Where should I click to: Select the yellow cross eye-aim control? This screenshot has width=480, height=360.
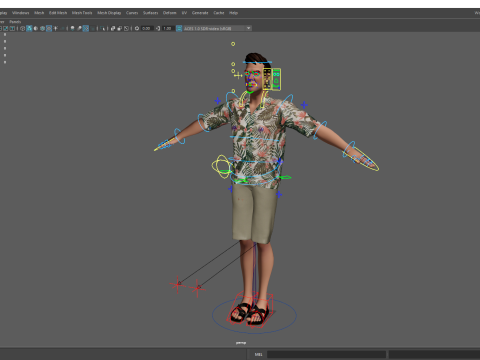coord(238,76)
